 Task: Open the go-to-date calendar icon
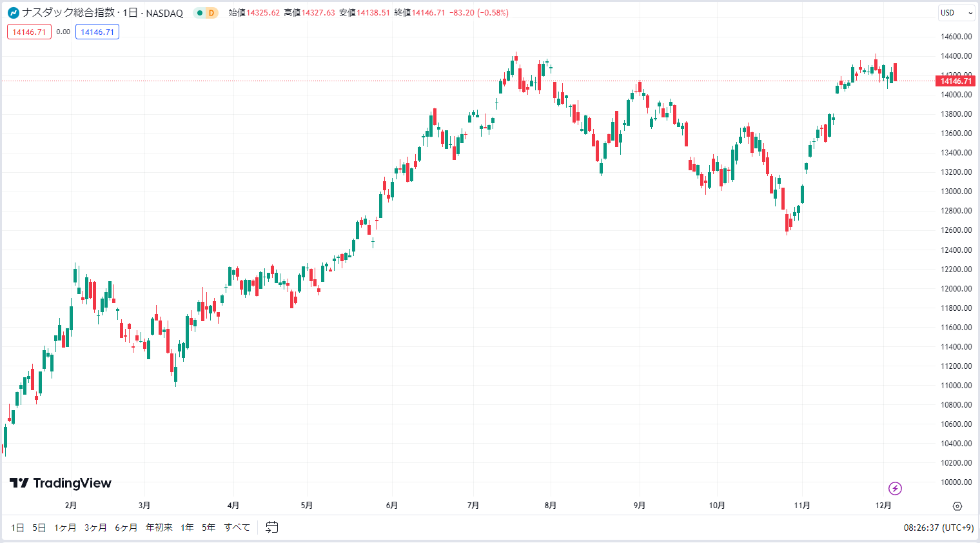click(x=272, y=528)
